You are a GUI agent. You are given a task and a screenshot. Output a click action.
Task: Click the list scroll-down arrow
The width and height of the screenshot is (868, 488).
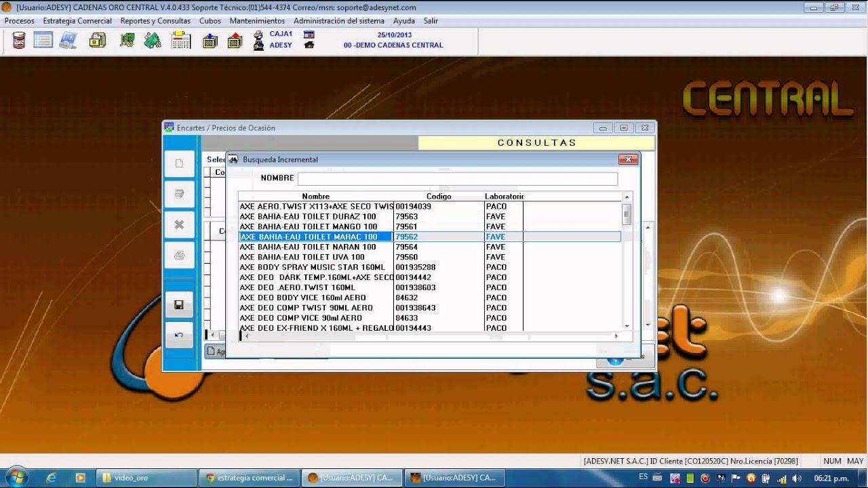pyautogui.click(x=627, y=326)
